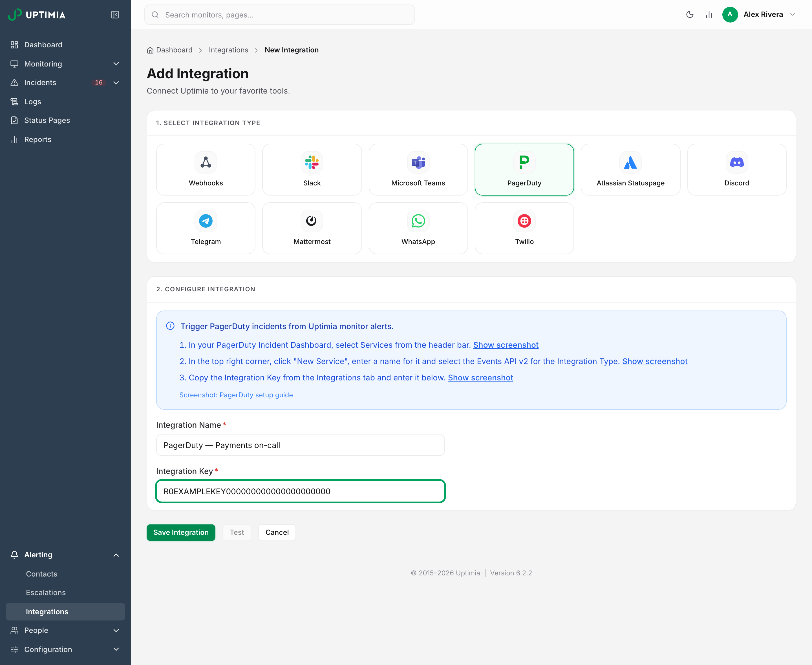Viewport: 812px width, 665px height.
Task: Choose the Slack integration card
Action: point(312,170)
